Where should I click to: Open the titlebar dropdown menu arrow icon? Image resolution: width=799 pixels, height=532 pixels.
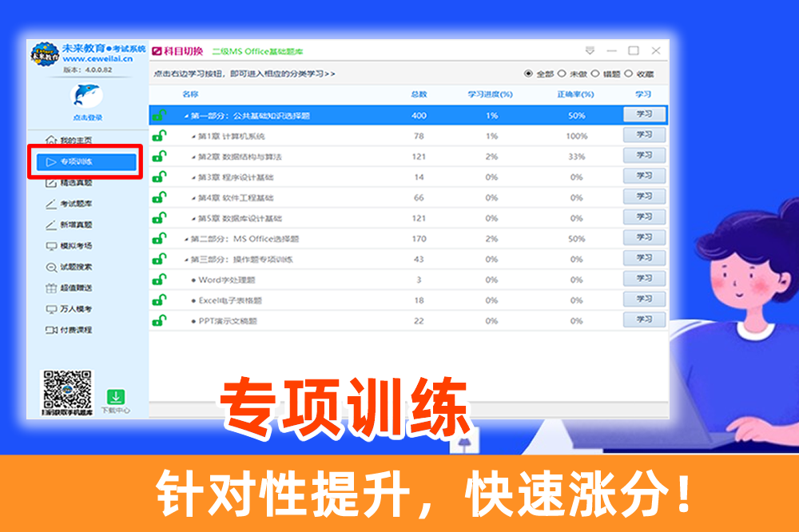click(x=590, y=51)
